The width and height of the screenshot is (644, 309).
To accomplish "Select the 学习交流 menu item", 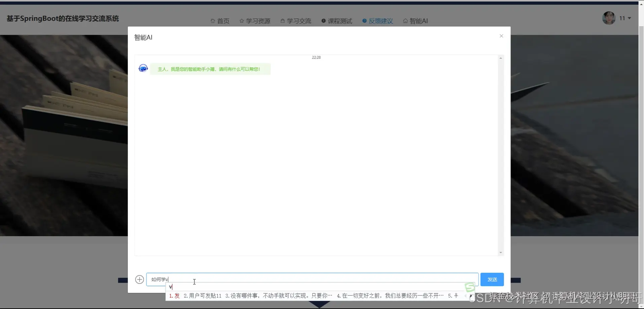I will tap(299, 21).
